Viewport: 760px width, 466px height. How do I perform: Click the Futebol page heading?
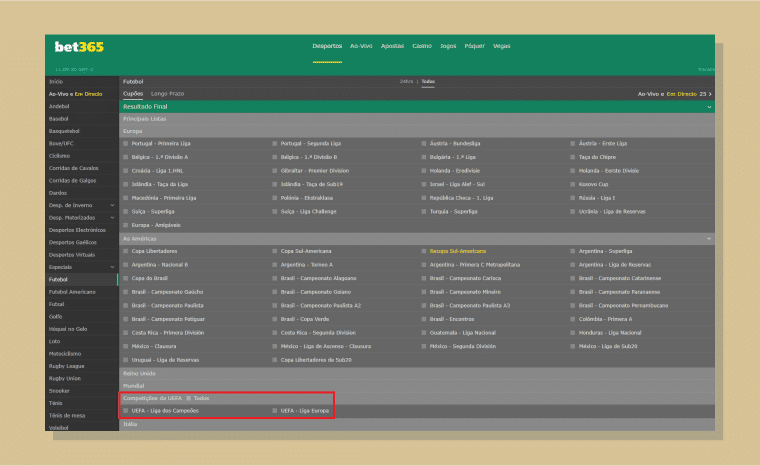point(133,81)
